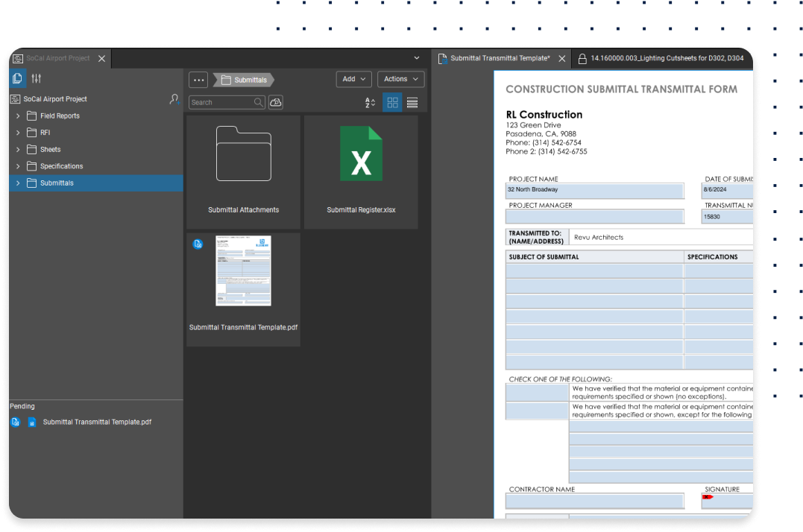Select the Submittals folder row
Screen dimensions: 803x532
(x=95, y=183)
